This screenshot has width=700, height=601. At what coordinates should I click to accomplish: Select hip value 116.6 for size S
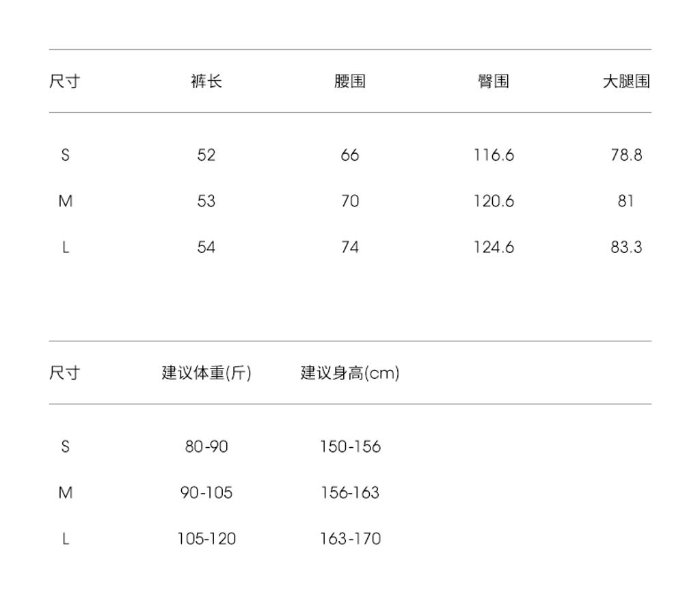[494, 155]
